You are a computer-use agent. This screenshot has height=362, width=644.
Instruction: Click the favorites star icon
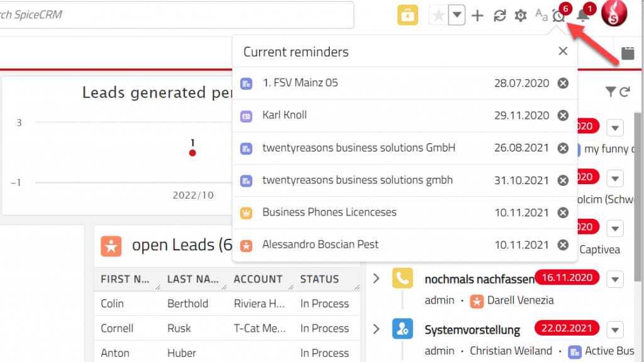pos(438,16)
